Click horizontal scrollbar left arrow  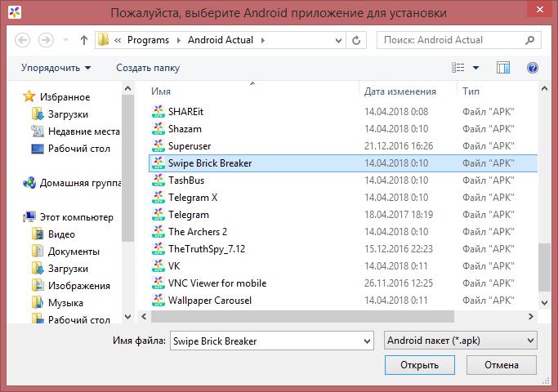click(x=144, y=316)
